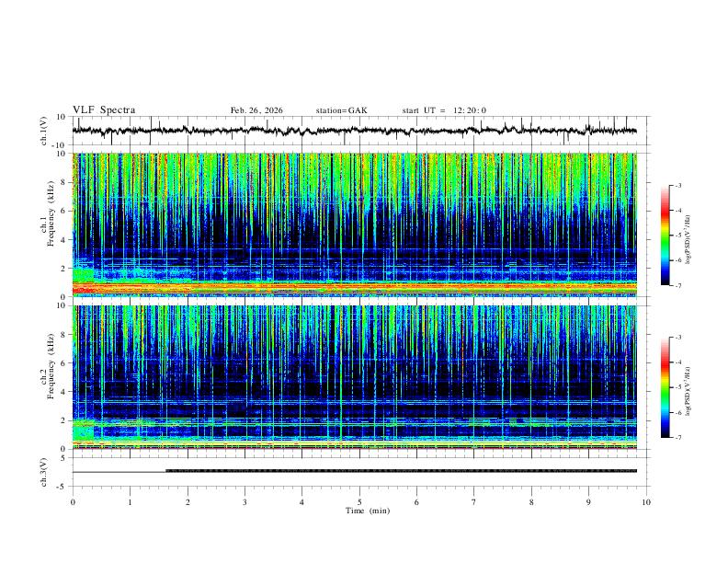
Task: Click inside the ch.2 frequency spectrogram
Action: (x=355, y=377)
